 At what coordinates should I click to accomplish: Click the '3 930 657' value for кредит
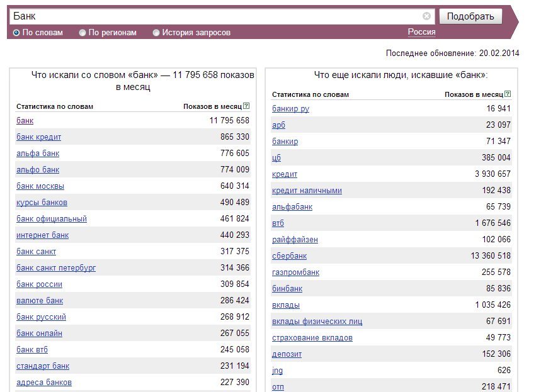click(493, 174)
